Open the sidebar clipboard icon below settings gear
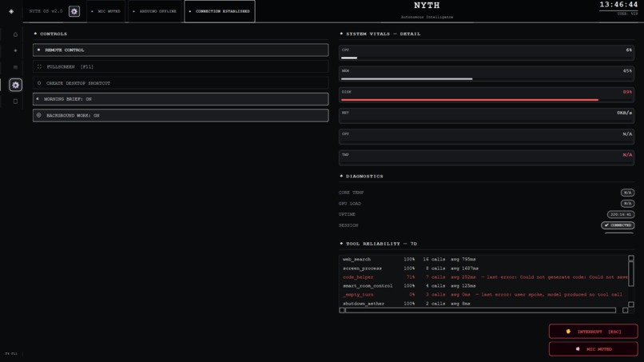Viewport: 644px width, 362px height. (16, 101)
